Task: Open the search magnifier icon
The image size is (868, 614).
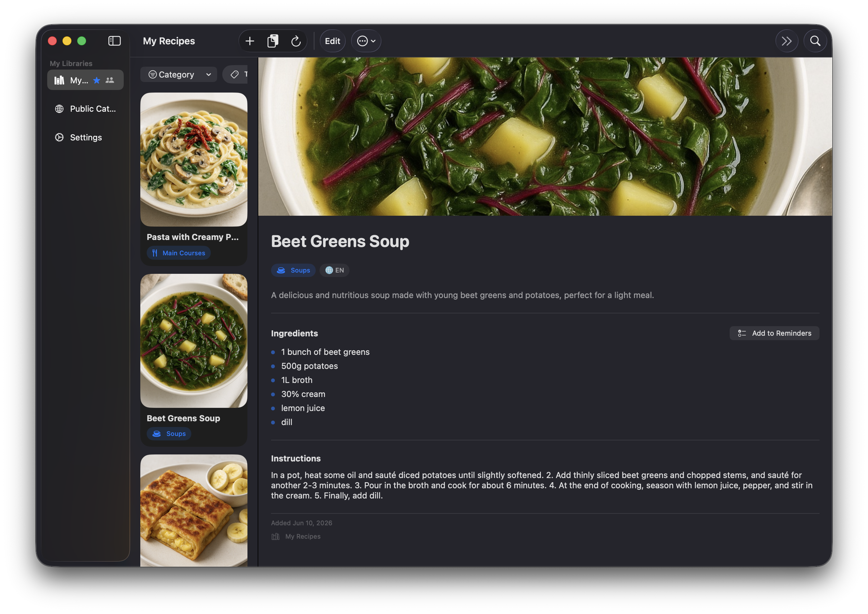Action: point(815,41)
